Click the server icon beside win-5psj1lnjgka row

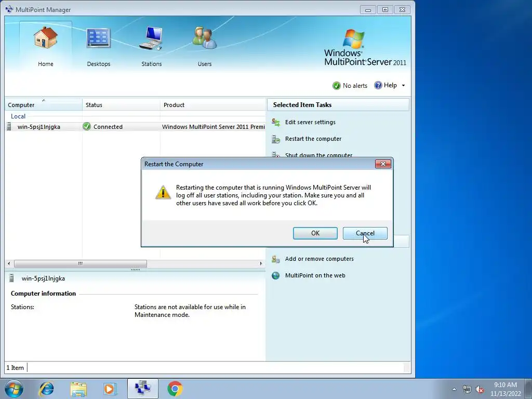[9, 127]
